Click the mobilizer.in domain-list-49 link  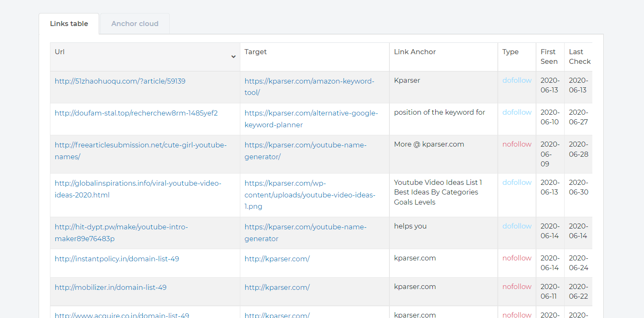tap(110, 287)
